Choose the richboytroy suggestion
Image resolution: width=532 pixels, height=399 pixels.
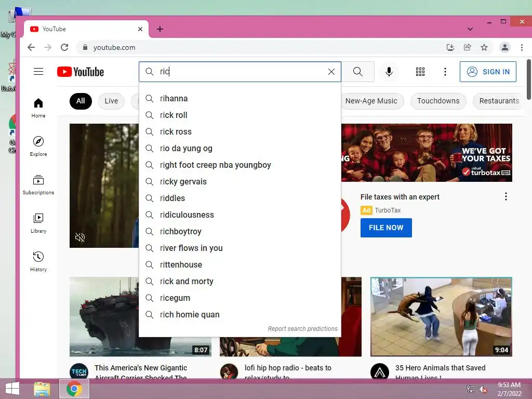tap(240, 231)
